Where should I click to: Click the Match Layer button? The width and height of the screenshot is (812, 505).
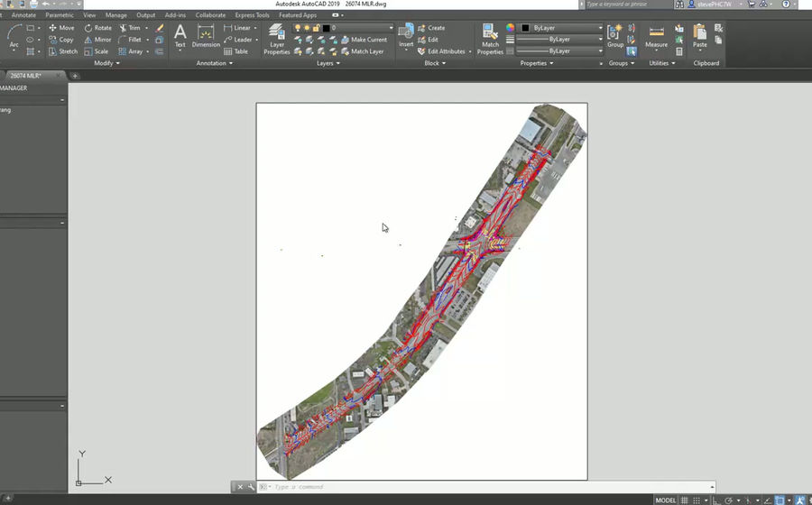pyautogui.click(x=362, y=51)
